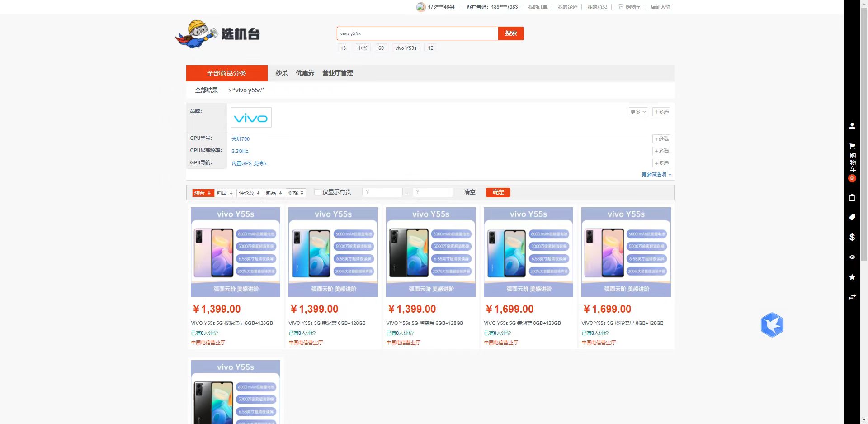The height and width of the screenshot is (424, 868).
Task: Click search suggestion tag 12
Action: (x=431, y=48)
